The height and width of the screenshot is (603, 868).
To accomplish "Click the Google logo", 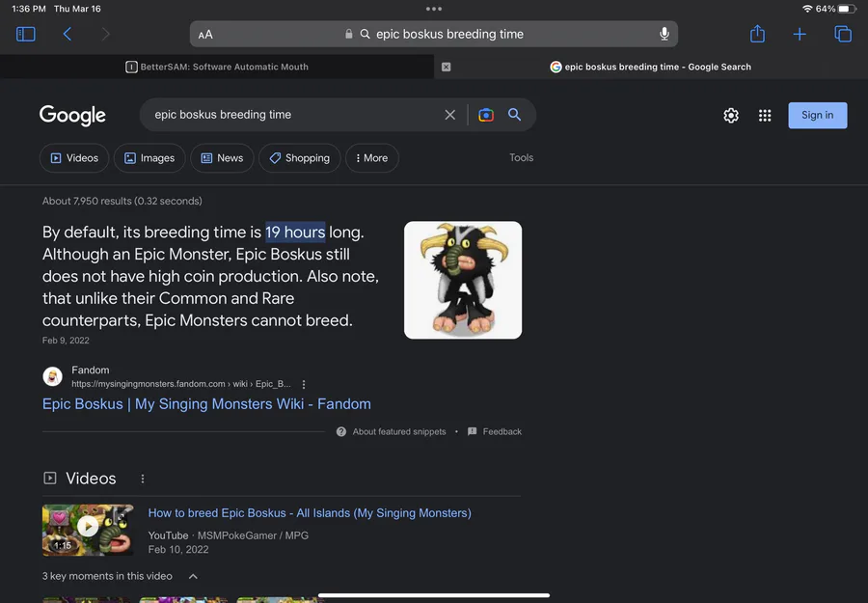I will (x=72, y=115).
